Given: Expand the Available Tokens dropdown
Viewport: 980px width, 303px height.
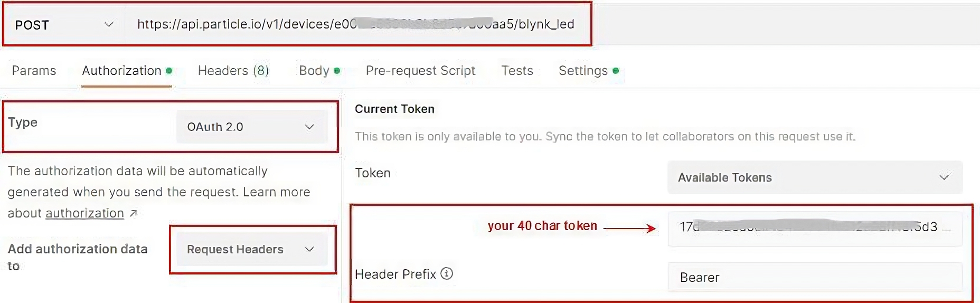Looking at the screenshot, I should pos(814,178).
